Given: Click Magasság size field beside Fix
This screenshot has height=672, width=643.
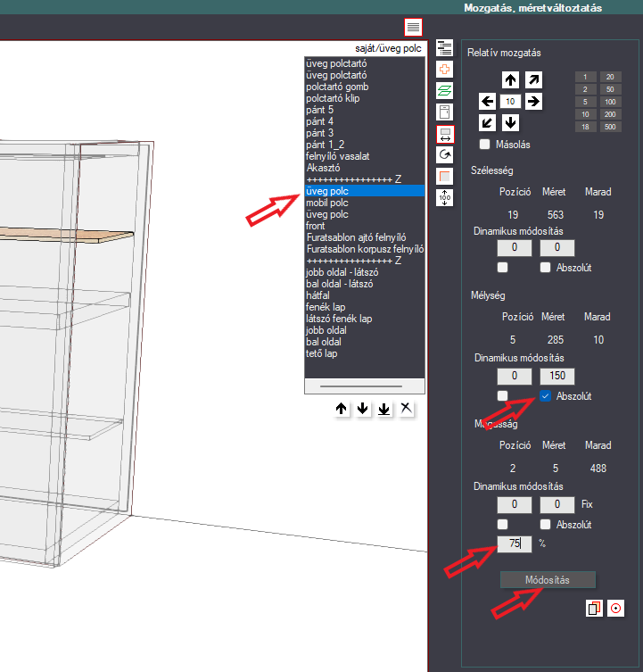Looking at the screenshot, I should (x=556, y=504).
